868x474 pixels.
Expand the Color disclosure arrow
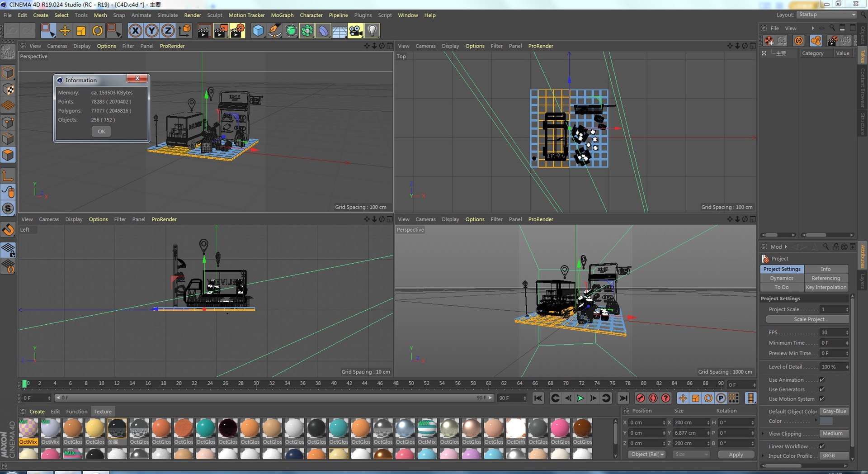tap(816, 421)
